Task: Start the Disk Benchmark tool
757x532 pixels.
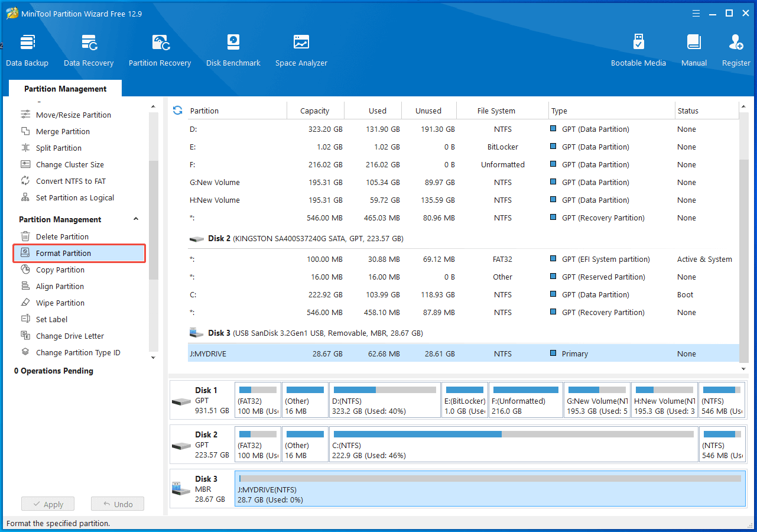Action: pos(233,50)
